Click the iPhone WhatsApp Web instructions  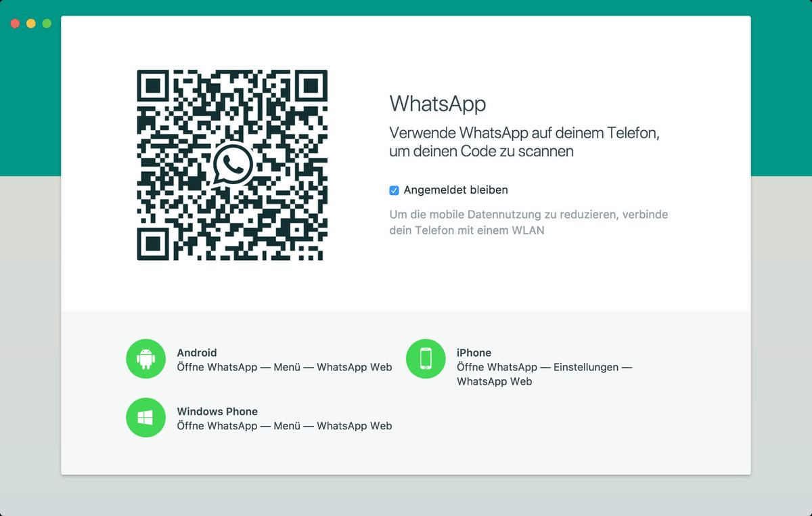545,374
